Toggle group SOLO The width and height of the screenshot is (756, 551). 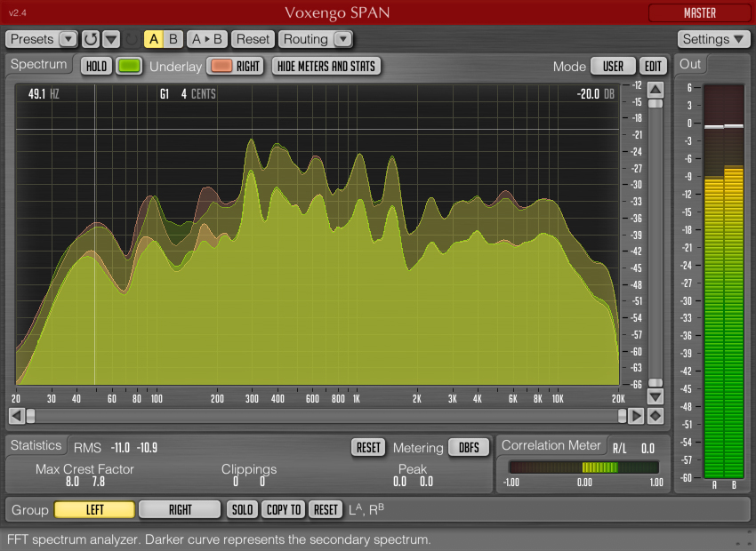pyautogui.click(x=242, y=509)
